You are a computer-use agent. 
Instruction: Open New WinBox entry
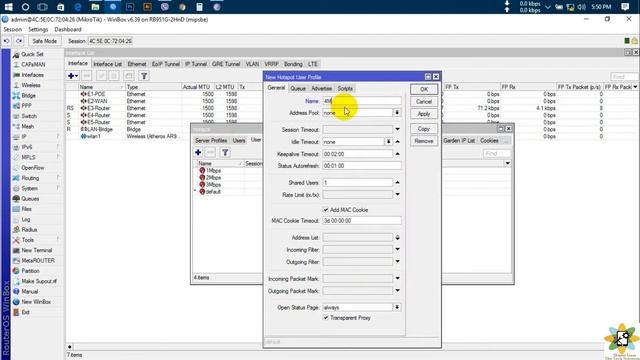pos(36,302)
